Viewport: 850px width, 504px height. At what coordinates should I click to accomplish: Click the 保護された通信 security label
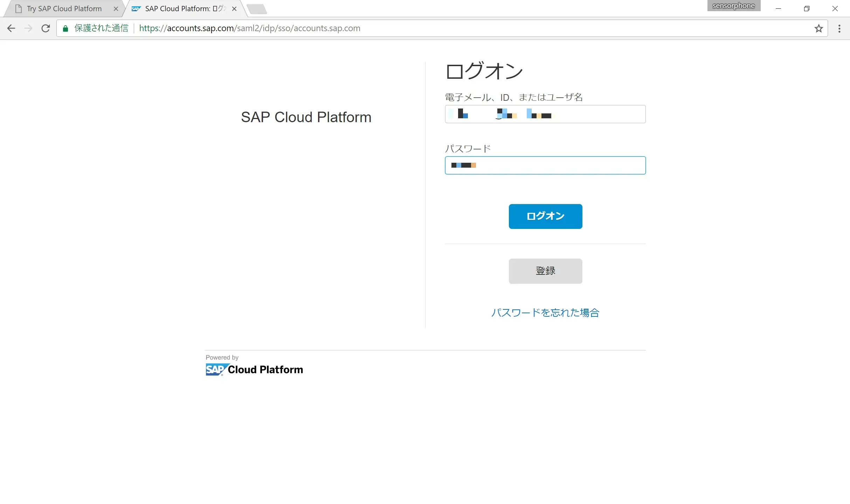pos(101,28)
